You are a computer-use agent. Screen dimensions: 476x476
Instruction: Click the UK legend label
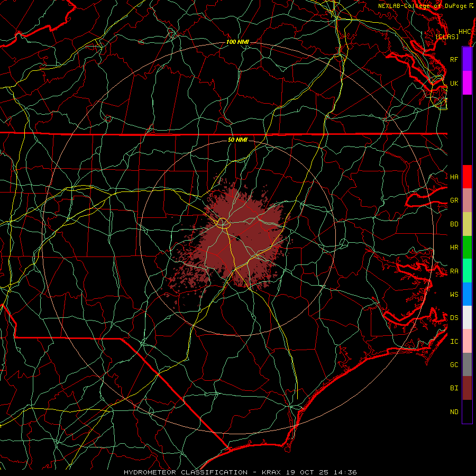tap(454, 83)
